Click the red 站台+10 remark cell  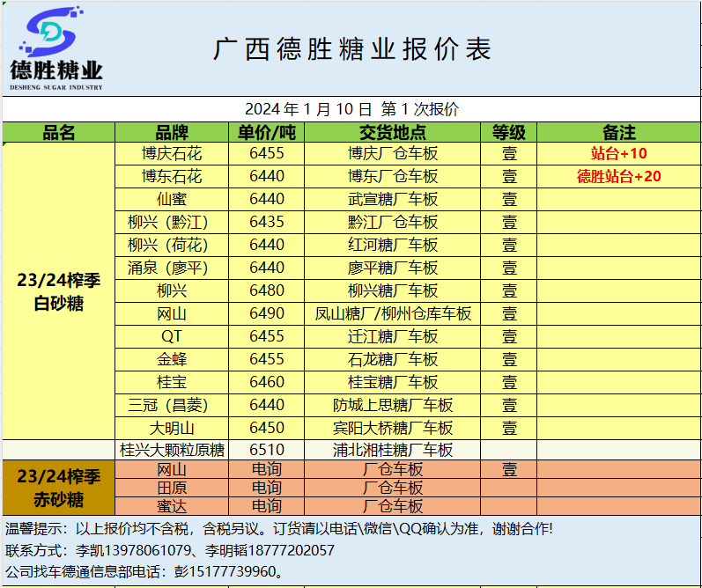[x=618, y=153]
